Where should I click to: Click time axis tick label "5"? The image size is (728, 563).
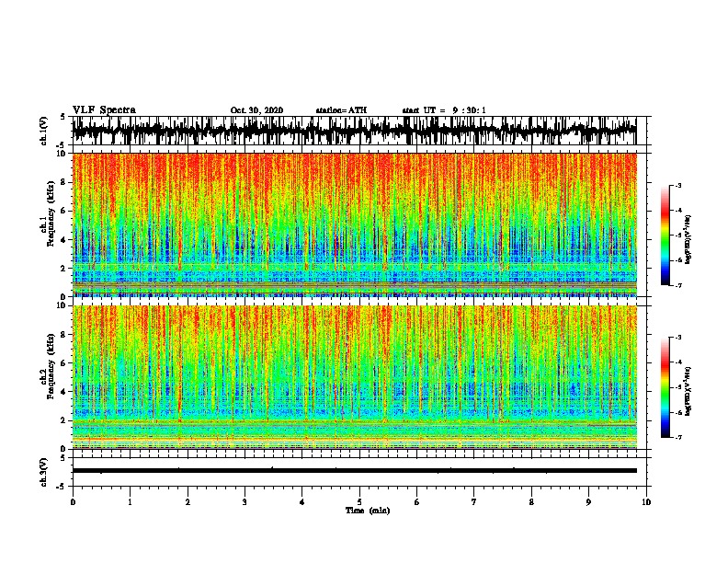(x=359, y=502)
